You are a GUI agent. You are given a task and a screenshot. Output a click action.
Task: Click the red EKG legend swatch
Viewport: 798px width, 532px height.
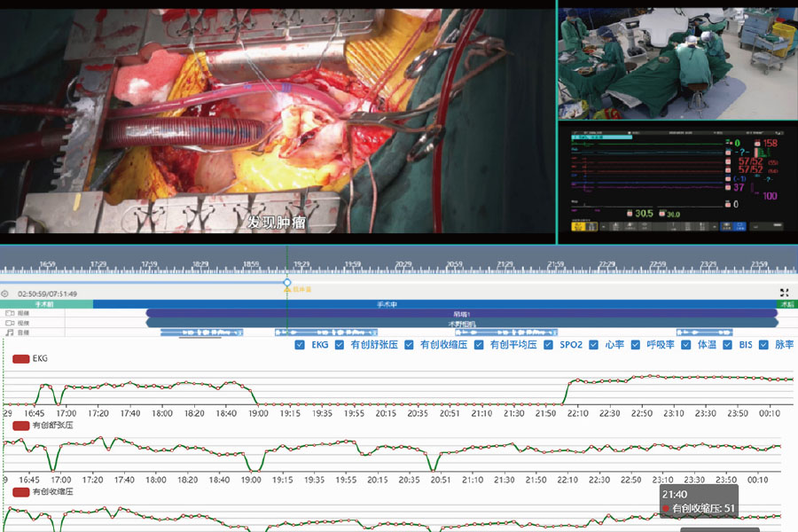(21, 359)
